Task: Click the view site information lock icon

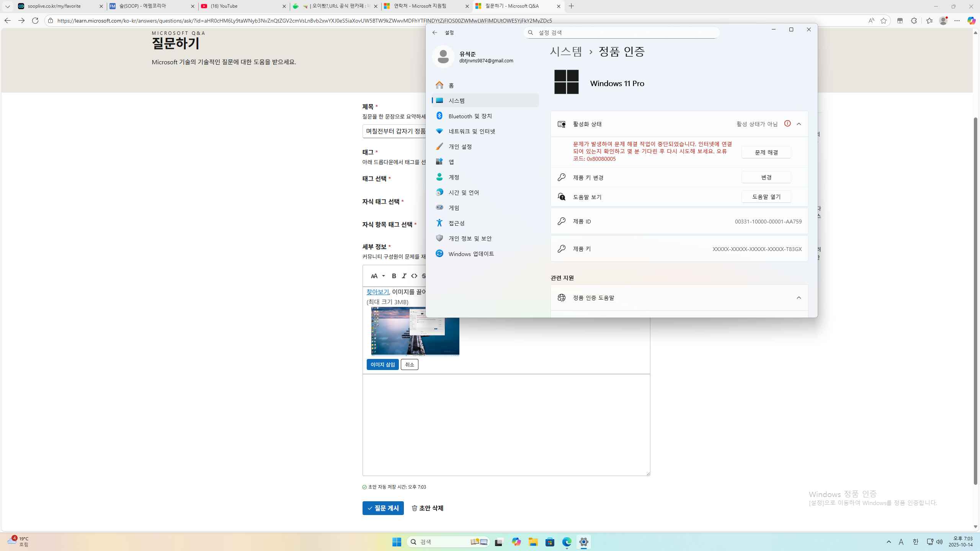Action: coord(50,21)
